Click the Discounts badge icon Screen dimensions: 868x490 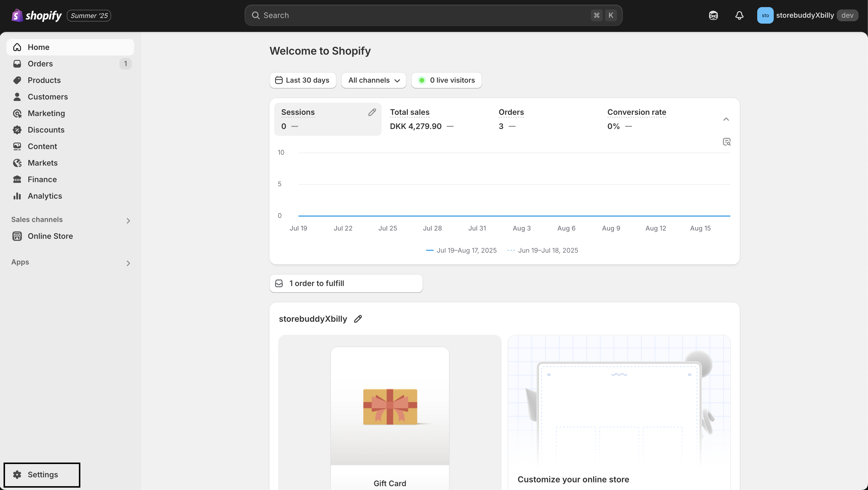[17, 130]
